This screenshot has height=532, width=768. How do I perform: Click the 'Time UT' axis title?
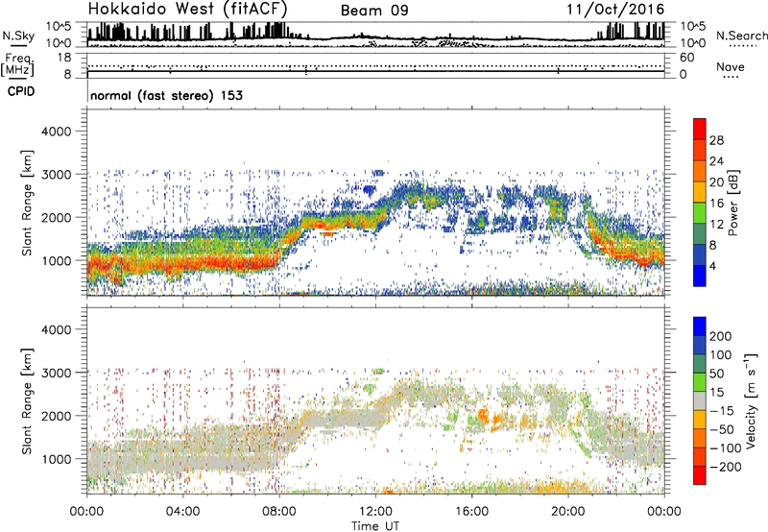(x=375, y=526)
